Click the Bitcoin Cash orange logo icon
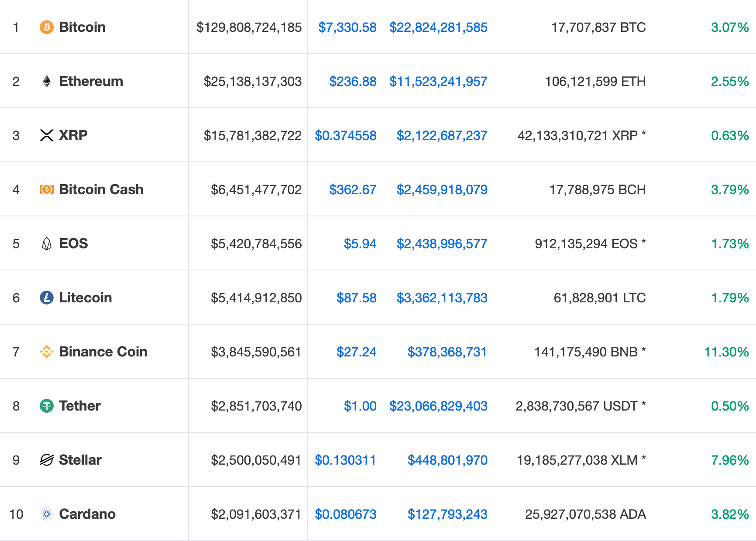The height and width of the screenshot is (541, 756). click(47, 189)
